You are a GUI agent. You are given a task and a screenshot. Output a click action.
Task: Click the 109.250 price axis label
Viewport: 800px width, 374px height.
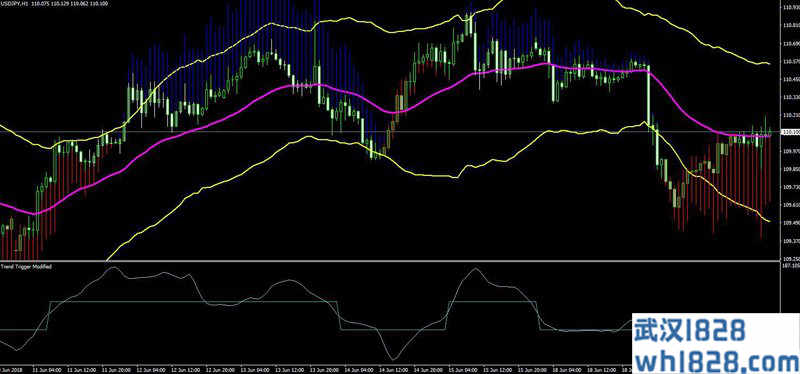790,259
